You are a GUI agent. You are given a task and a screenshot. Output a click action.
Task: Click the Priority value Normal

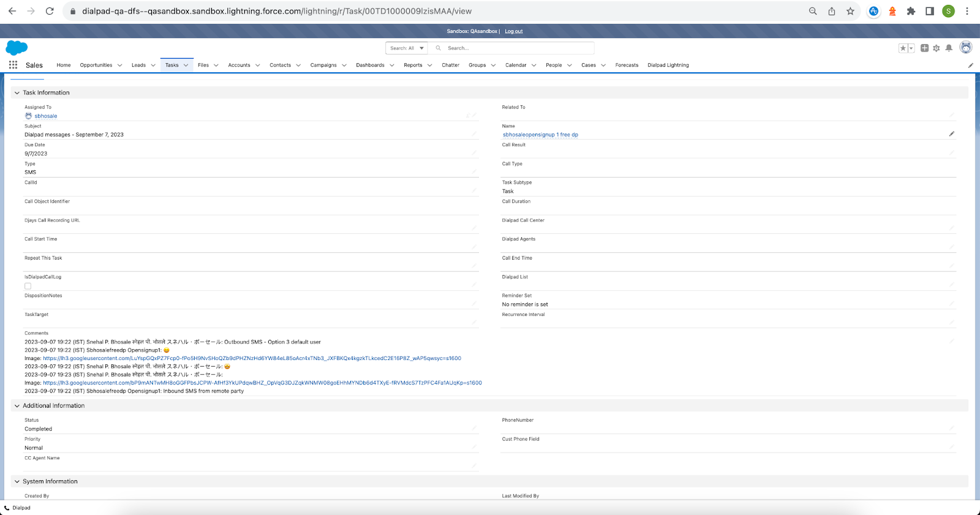coord(34,448)
